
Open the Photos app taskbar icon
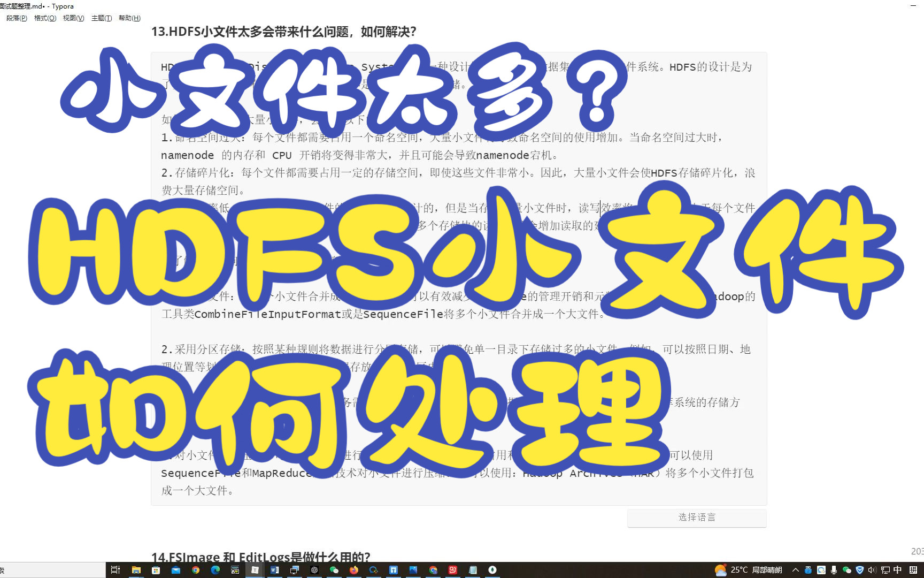(413, 570)
